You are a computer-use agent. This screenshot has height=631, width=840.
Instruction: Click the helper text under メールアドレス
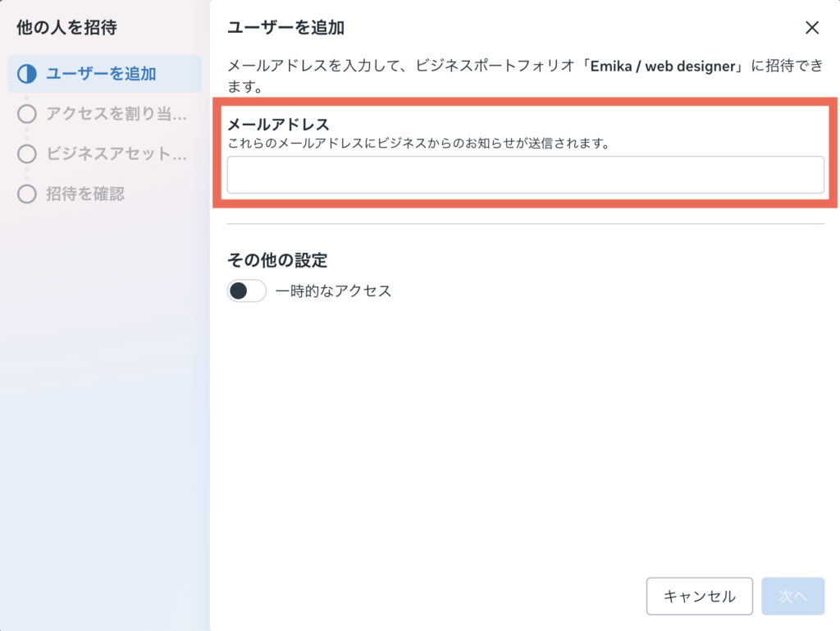pos(418,144)
